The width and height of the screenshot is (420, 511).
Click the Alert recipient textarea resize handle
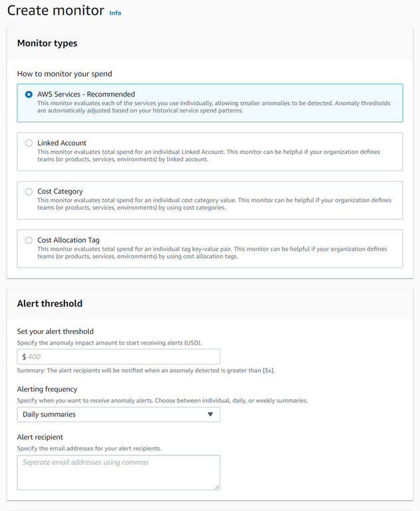click(216, 486)
